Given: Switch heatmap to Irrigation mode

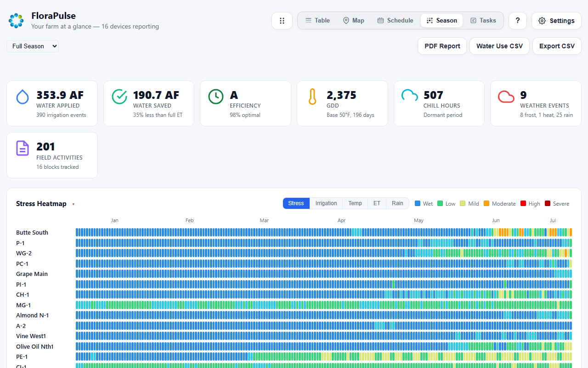Looking at the screenshot, I should click(x=326, y=203).
